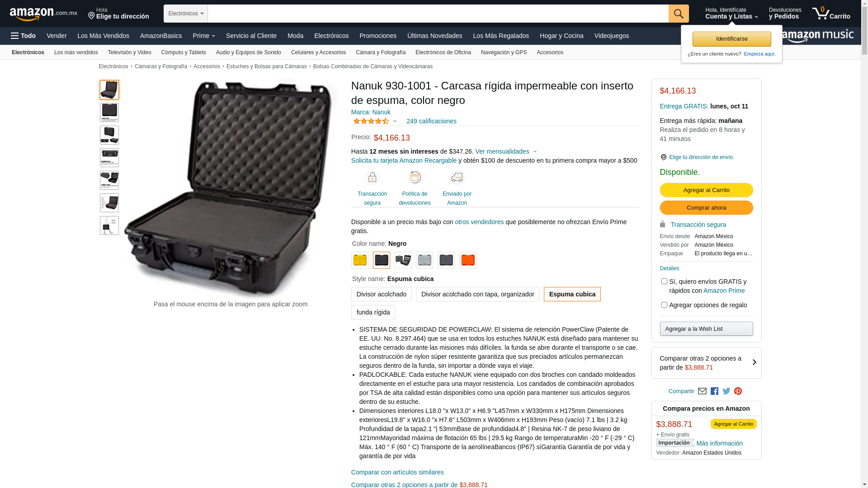Viewport: 868px width, 488px height.
Task: Select the orange color swatch
Action: coord(468,260)
